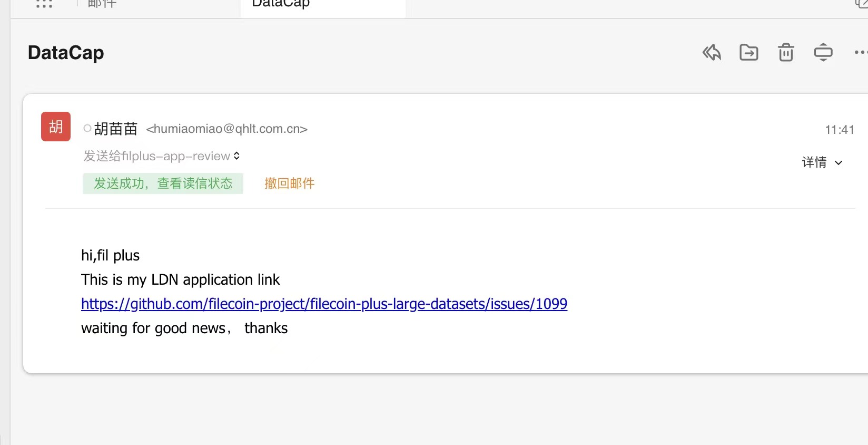Recall the email via 撤回邮件
The width and height of the screenshot is (868, 445).
click(x=289, y=183)
